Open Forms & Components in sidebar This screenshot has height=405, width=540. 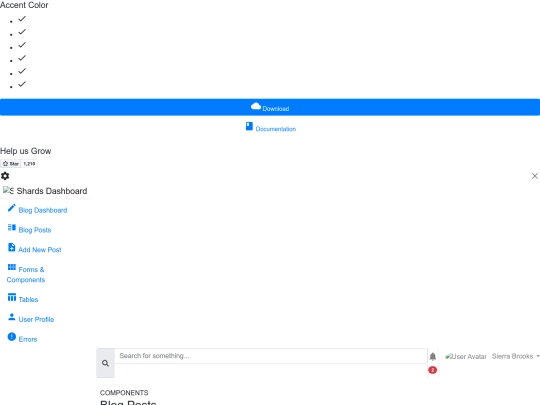pyautogui.click(x=26, y=274)
